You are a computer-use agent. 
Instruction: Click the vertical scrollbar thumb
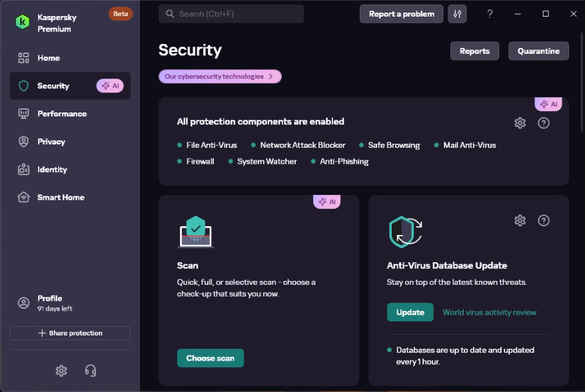(582, 82)
